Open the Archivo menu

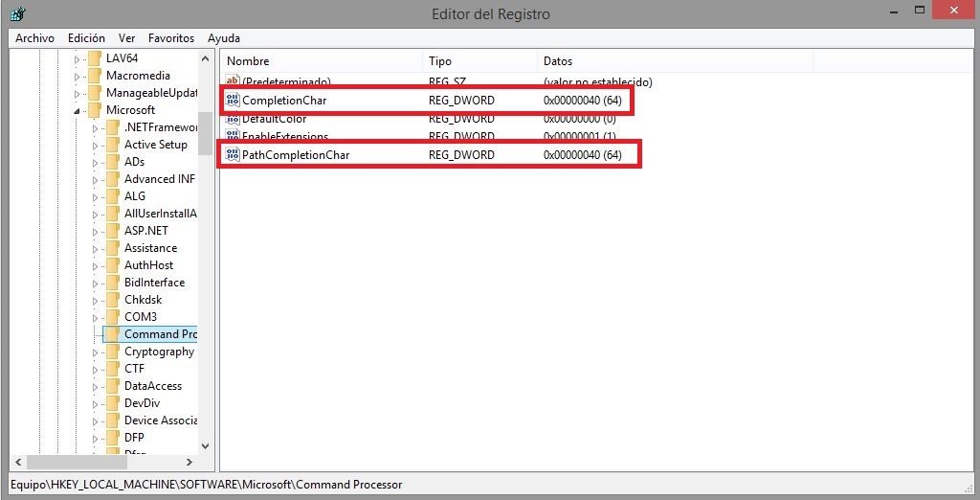[35, 38]
